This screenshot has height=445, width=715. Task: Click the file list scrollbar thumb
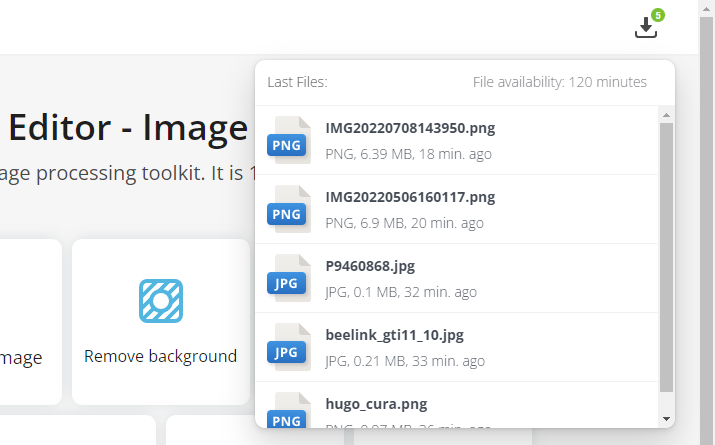[x=666, y=257]
